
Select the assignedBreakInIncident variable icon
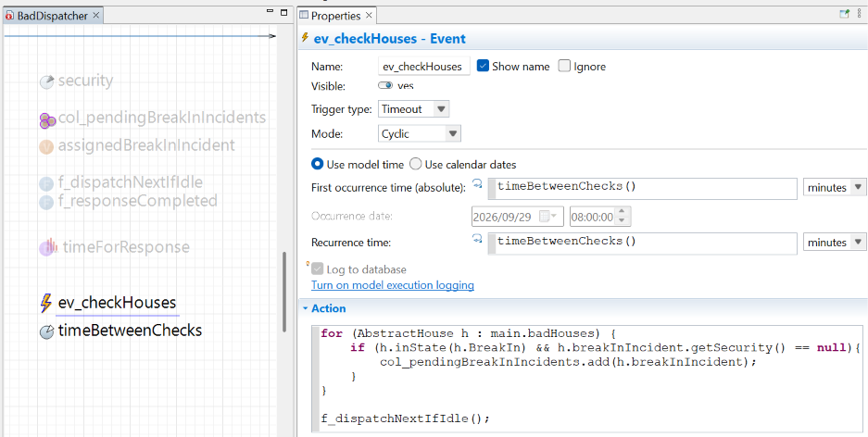point(46,146)
